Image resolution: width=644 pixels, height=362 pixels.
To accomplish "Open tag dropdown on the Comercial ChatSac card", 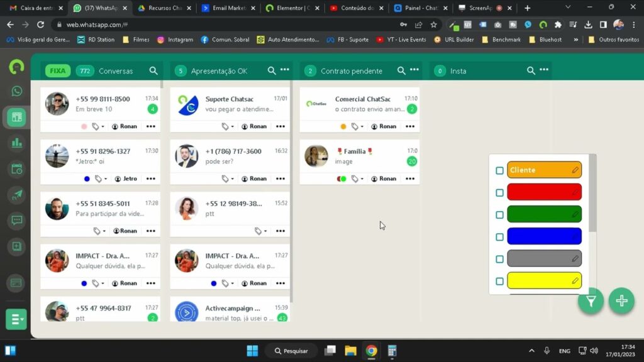I will (357, 126).
